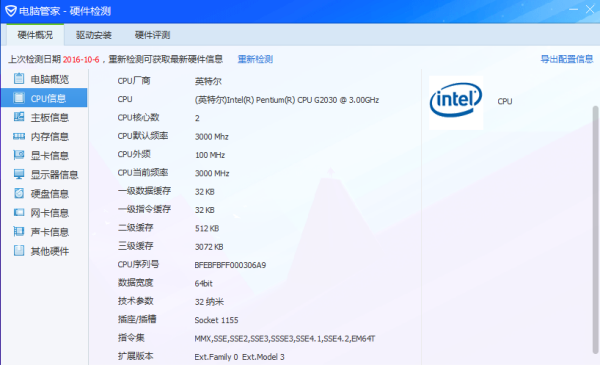Click the Socket 1155 value

[216, 320]
